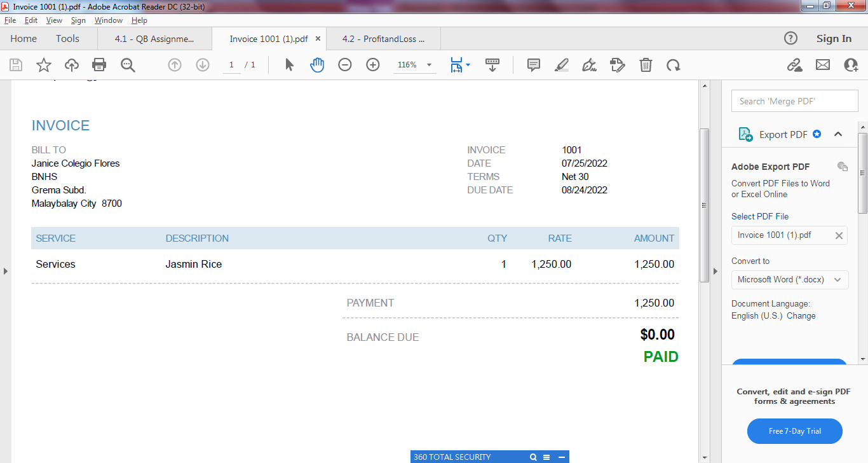Expand the left navigation pane arrow
Viewport: 868px width, 463px height.
tap(5, 272)
